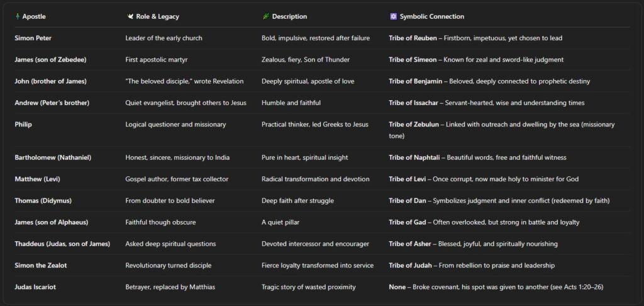This screenshot has width=644, height=306.
Task: Click the Tribe of Judah text
Action: [410, 266]
